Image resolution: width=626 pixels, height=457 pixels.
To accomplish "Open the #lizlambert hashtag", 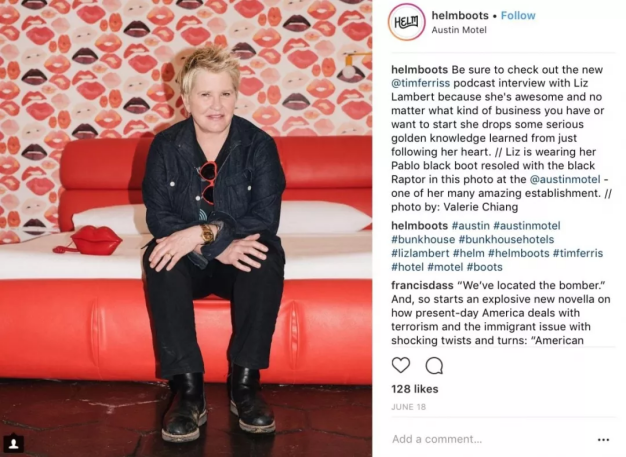I will point(420,253).
